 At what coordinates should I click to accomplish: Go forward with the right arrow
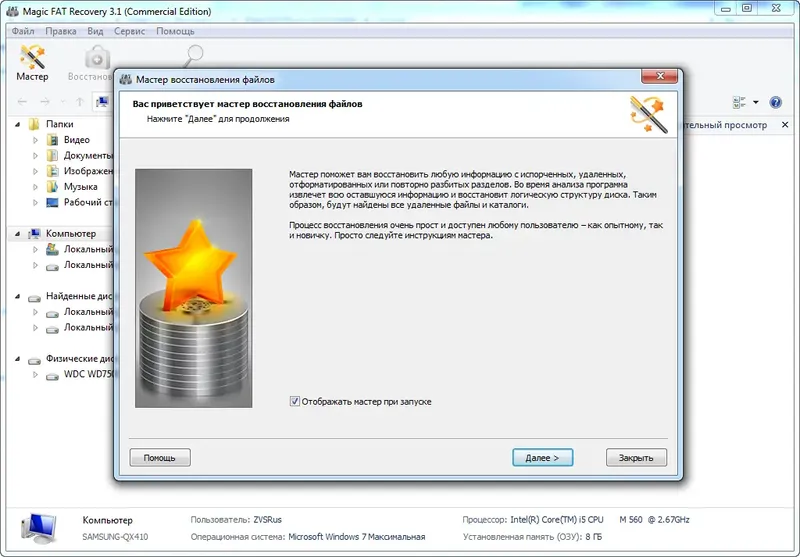click(45, 102)
